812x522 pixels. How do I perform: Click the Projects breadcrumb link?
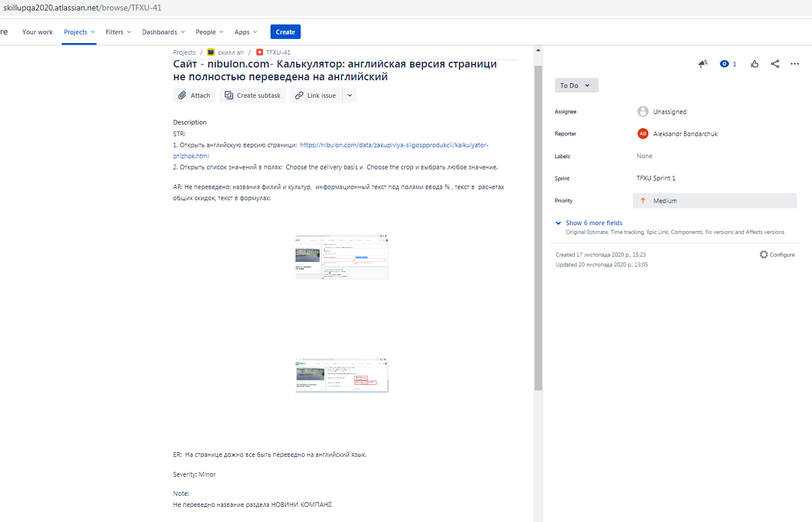(184, 52)
